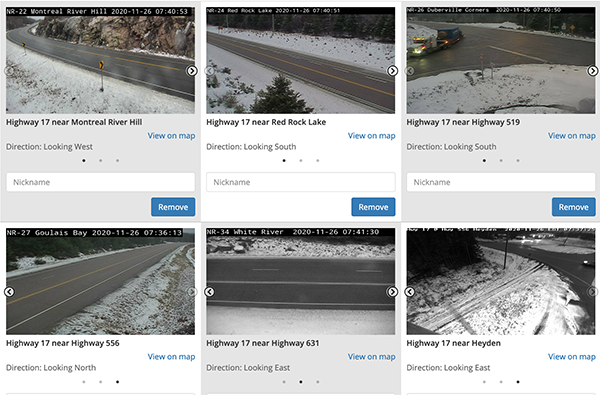The height and width of the screenshot is (395, 600).
Task: Go to previous view of Montreal River Hill camera
Action: (9, 71)
